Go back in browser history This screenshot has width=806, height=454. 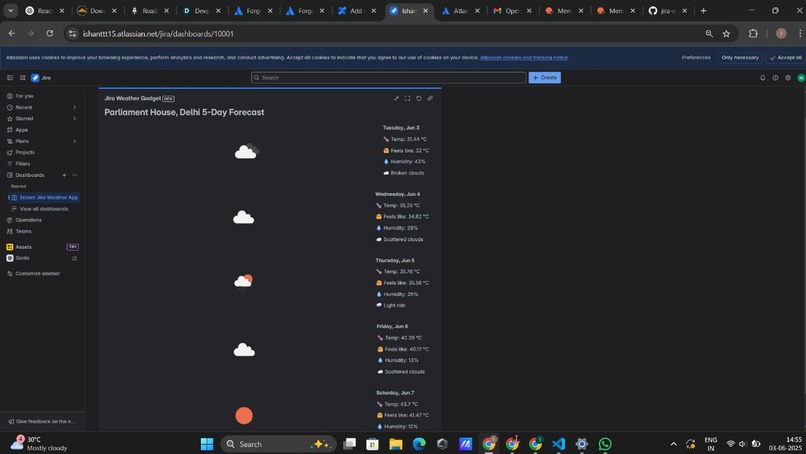pyautogui.click(x=12, y=33)
